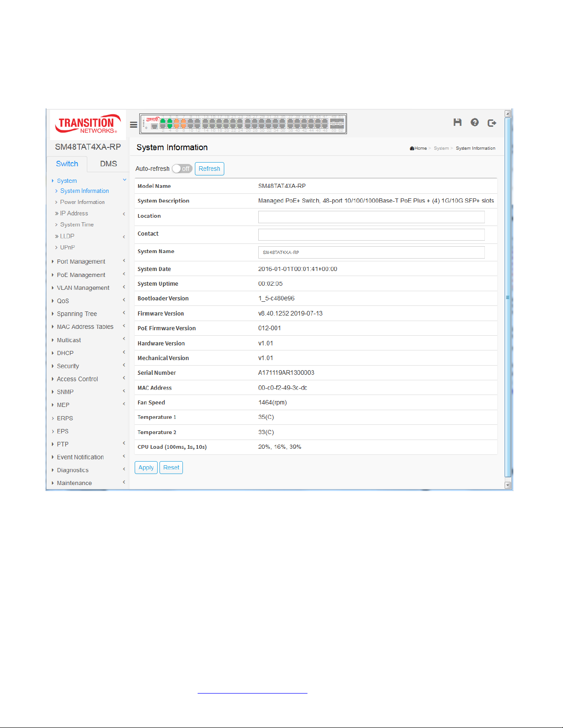The width and height of the screenshot is (563, 728).
Task: Expand the Security menu
Action: (x=68, y=366)
